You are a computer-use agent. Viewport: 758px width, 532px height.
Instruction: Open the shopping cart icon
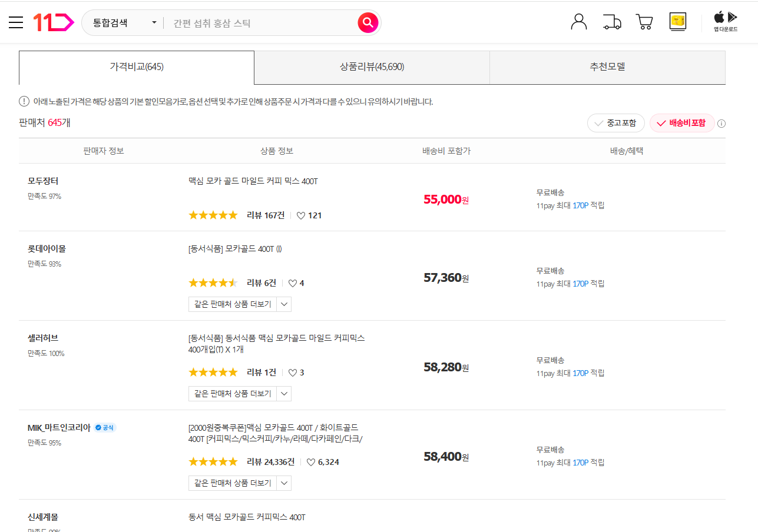pos(644,22)
